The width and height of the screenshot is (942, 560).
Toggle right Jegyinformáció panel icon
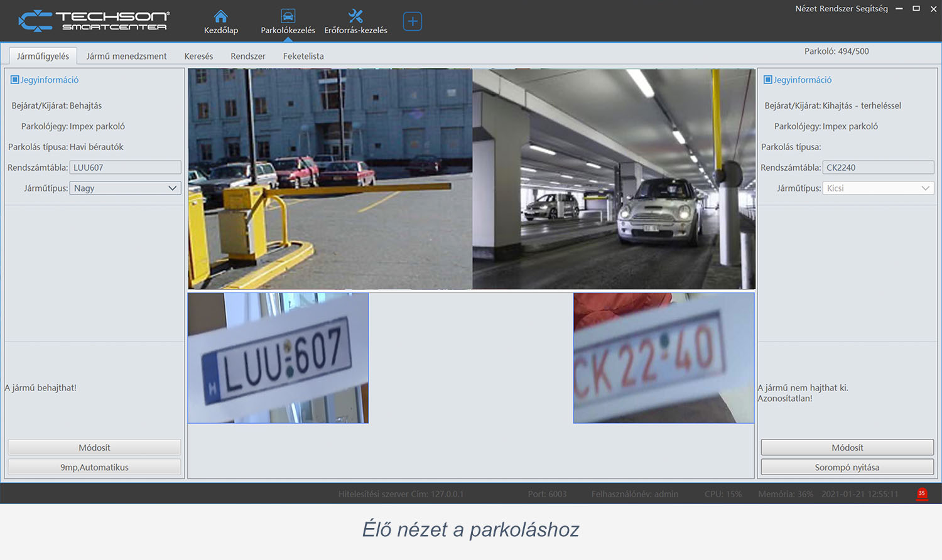(767, 80)
